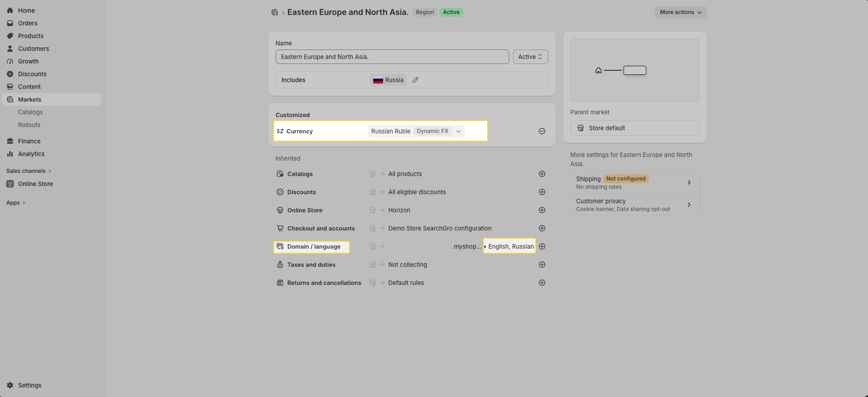Screen dimensions: 868x397
Task: Click the Currency exchange icon
Action: [280, 131]
